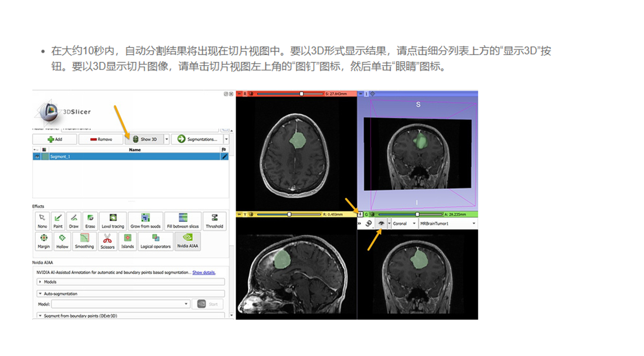Click the double-arrow more options icon
This screenshot has height=356, width=644.
tap(360, 223)
